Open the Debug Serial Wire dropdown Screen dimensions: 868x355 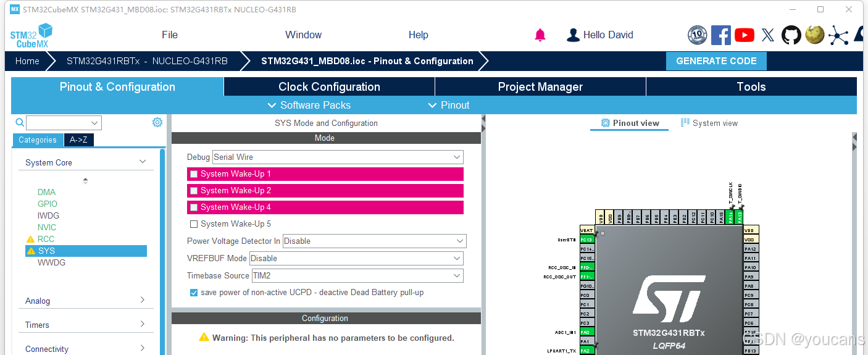pyautogui.click(x=338, y=157)
